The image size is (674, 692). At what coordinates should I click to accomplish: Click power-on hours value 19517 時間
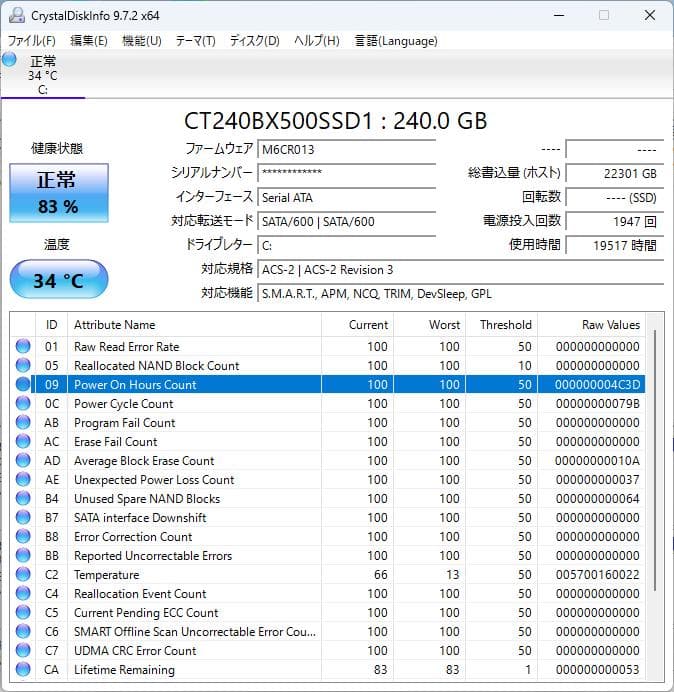pos(614,245)
